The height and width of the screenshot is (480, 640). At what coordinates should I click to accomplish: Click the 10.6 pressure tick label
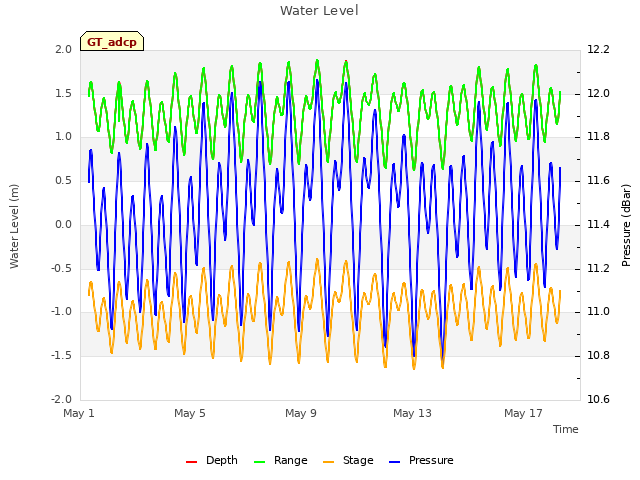(598, 399)
